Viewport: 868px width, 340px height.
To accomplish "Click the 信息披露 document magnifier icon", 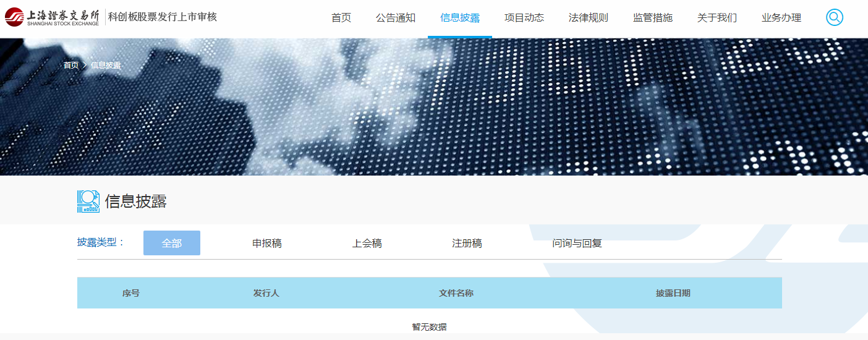I will [88, 201].
